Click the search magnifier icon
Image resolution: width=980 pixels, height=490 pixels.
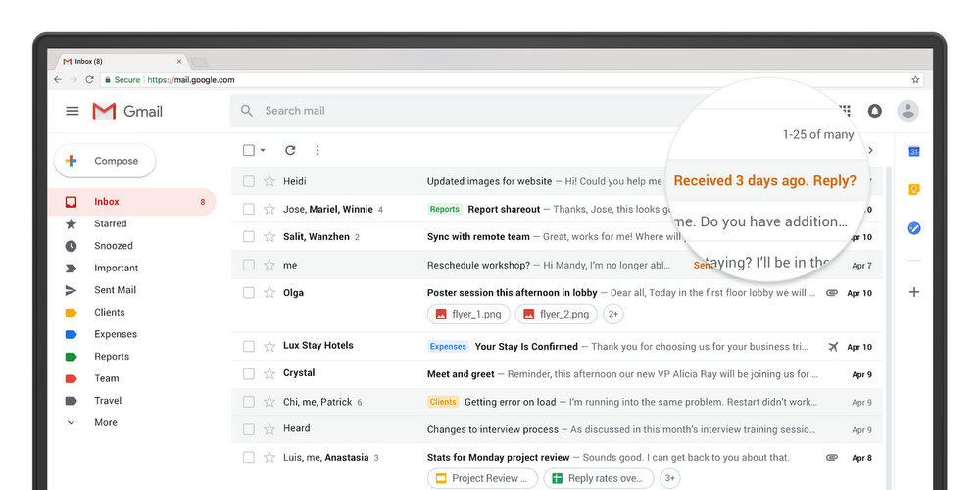(x=247, y=111)
